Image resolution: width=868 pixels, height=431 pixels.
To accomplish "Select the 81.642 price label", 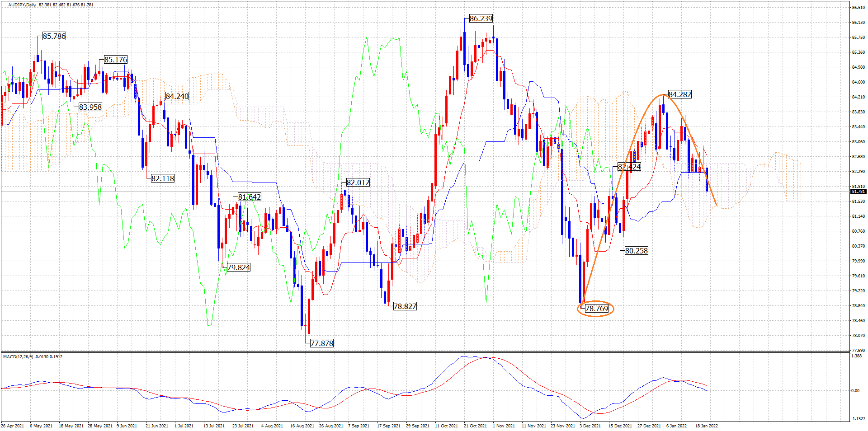I will click(x=249, y=197).
